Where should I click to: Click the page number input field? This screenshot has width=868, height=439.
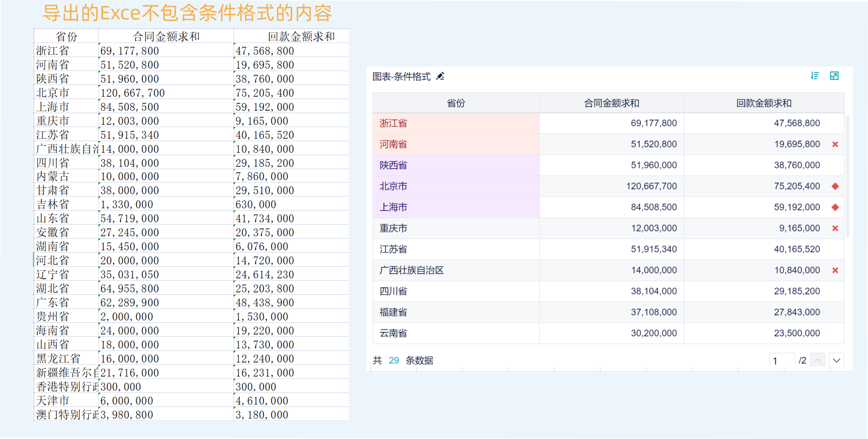782,360
